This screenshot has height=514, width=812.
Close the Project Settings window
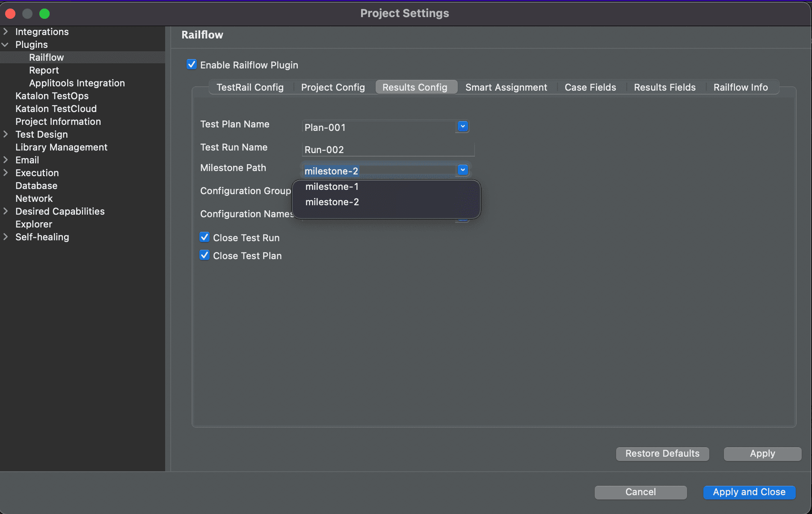pyautogui.click(x=10, y=14)
